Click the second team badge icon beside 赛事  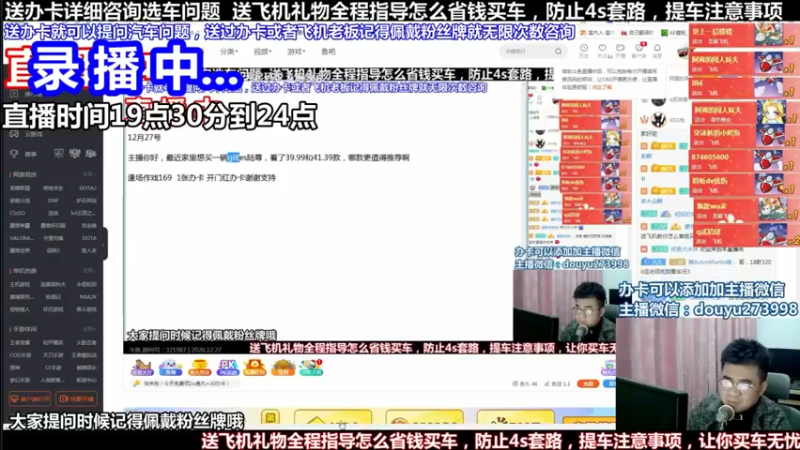coord(74,153)
